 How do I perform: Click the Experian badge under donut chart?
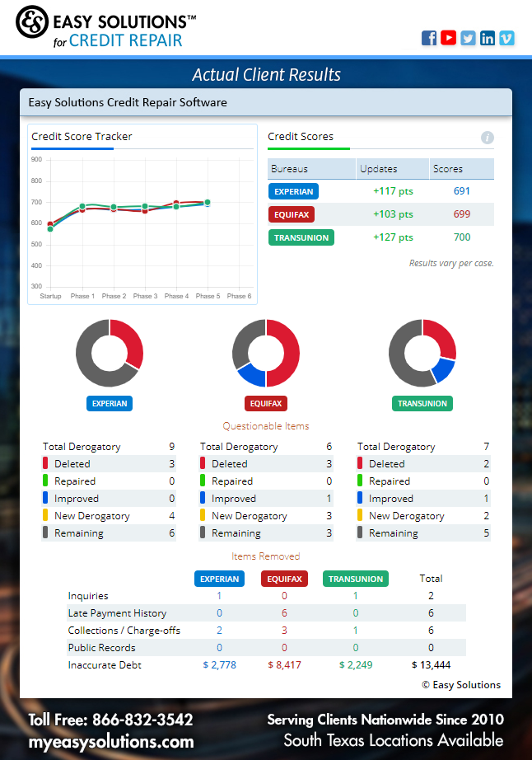110,403
